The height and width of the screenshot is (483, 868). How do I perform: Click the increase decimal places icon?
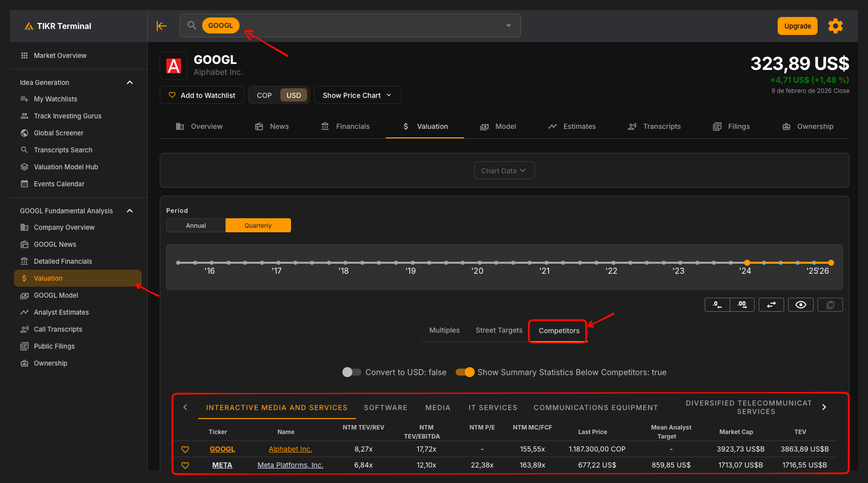point(742,305)
